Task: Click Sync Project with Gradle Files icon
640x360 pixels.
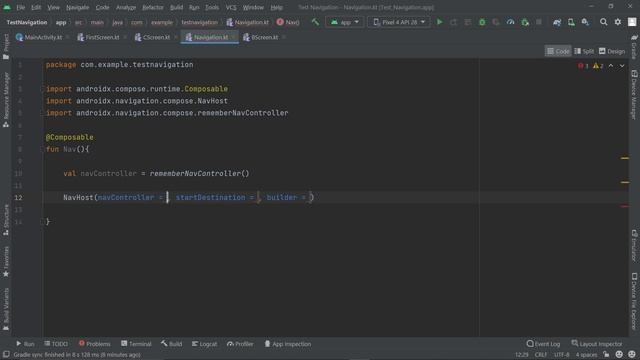Action: 557,22
